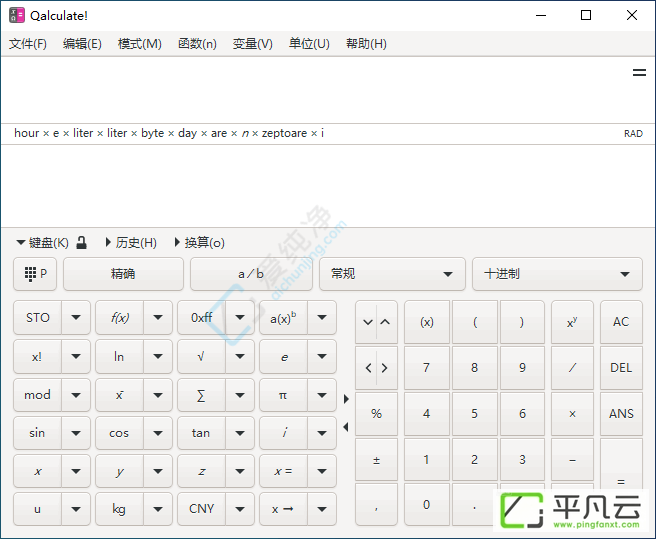Expand the 历史(H) history panel

(131, 243)
